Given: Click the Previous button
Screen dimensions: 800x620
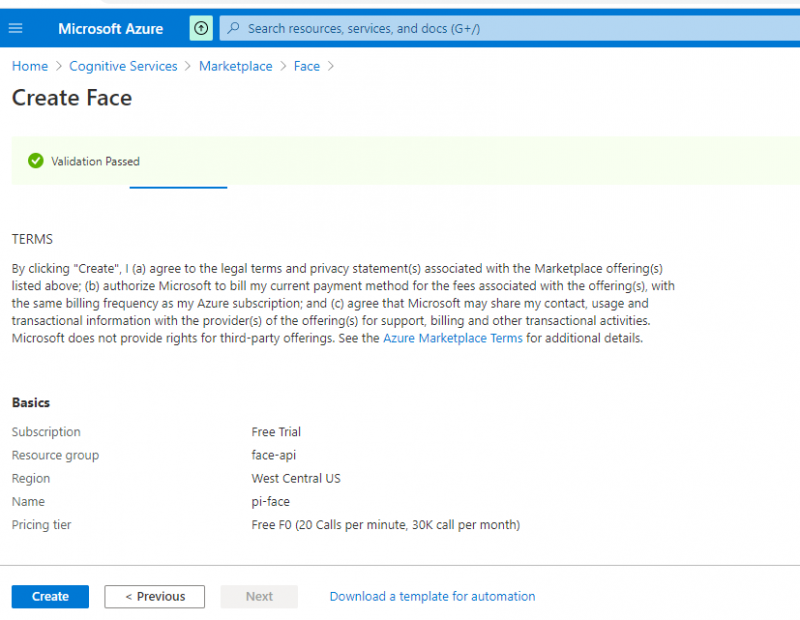Looking at the screenshot, I should (x=154, y=596).
